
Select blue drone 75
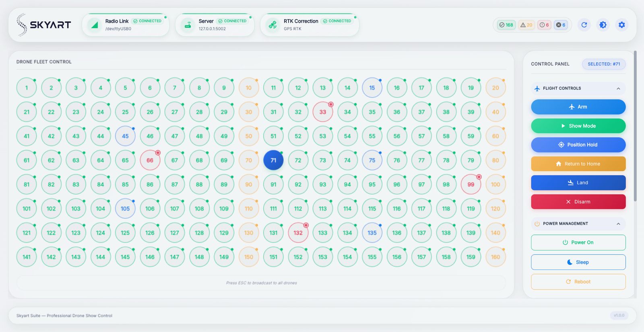point(372,160)
